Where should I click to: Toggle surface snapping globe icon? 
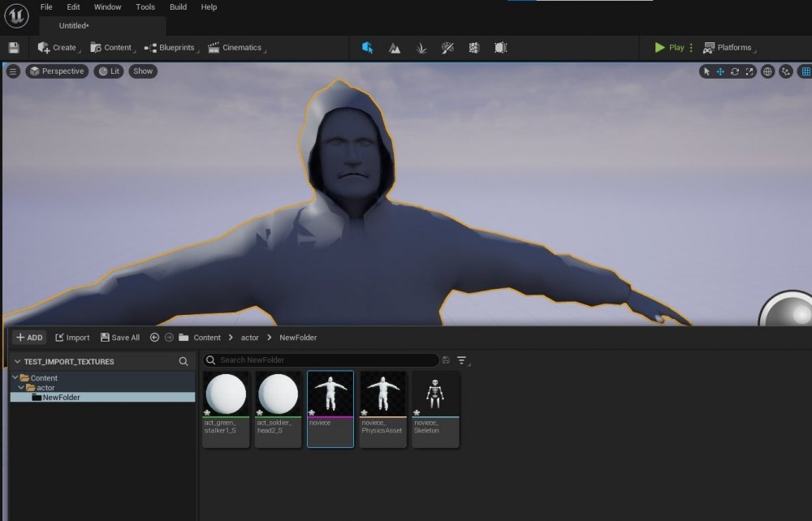767,71
